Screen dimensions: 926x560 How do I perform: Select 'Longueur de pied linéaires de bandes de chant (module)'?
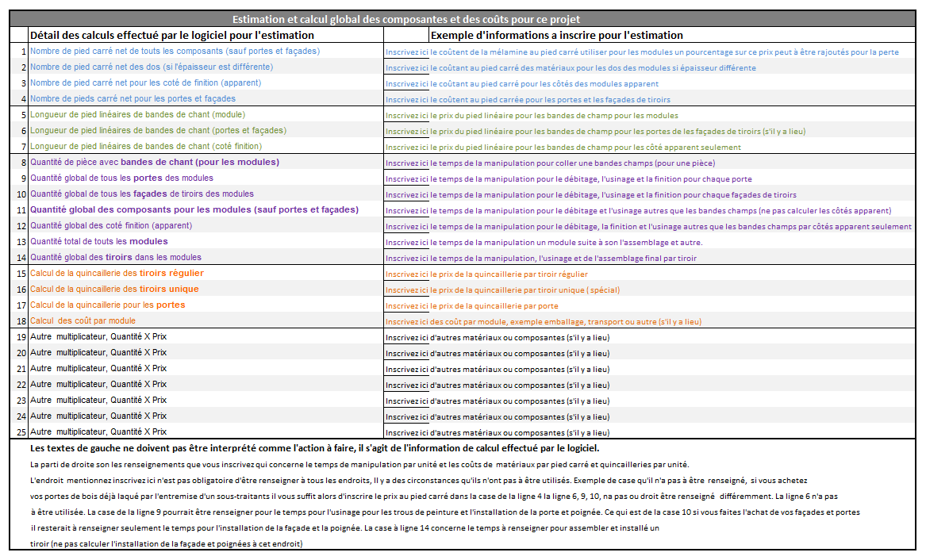click(137, 115)
